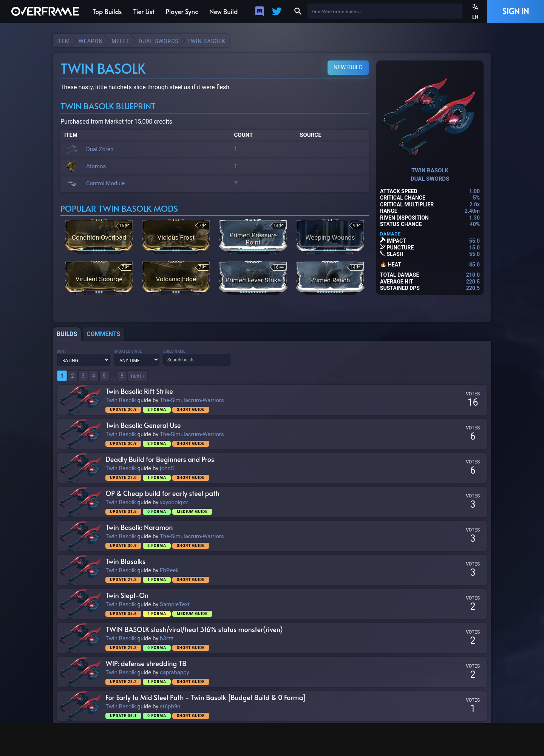544x756 pixels.
Task: Open the language translate icon
Action: pyautogui.click(x=475, y=7)
